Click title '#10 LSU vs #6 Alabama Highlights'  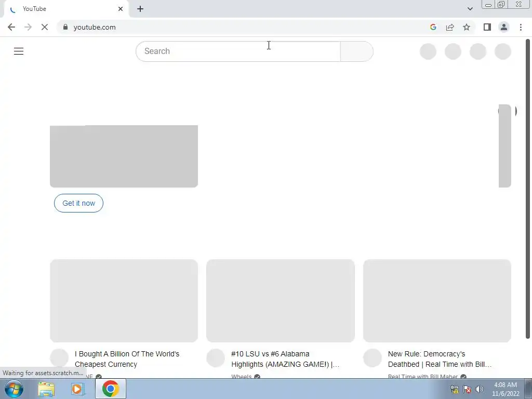(x=285, y=359)
